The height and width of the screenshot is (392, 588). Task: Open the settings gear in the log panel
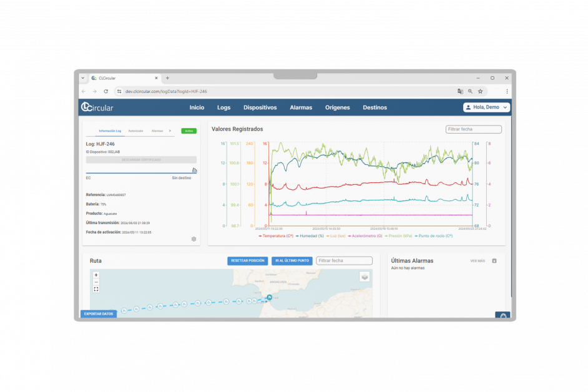click(x=194, y=239)
